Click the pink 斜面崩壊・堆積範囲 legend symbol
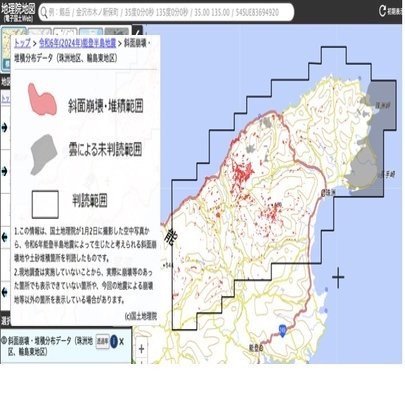405x405 pixels. 42,100
